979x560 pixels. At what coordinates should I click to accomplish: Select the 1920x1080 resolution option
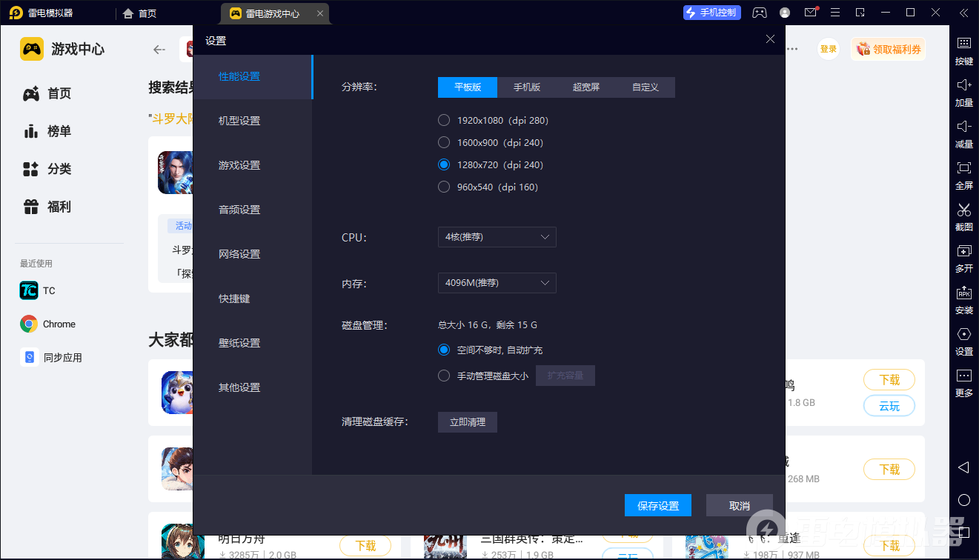(443, 120)
